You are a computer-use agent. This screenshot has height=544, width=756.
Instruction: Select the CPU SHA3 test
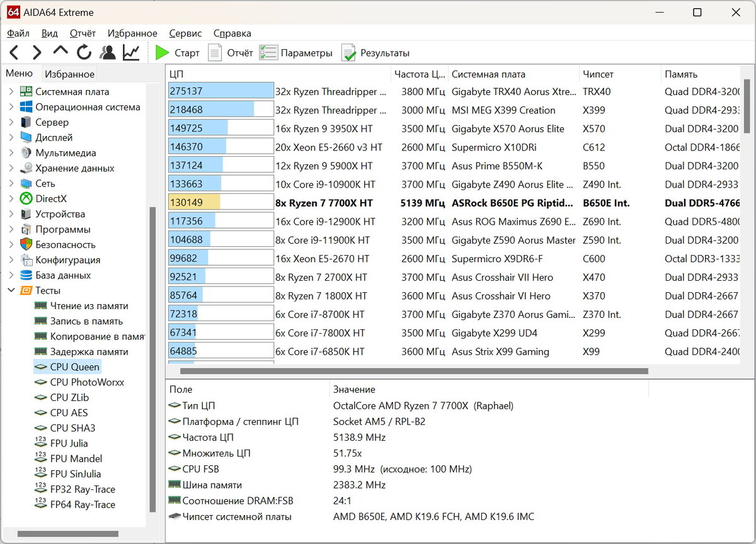(66, 428)
